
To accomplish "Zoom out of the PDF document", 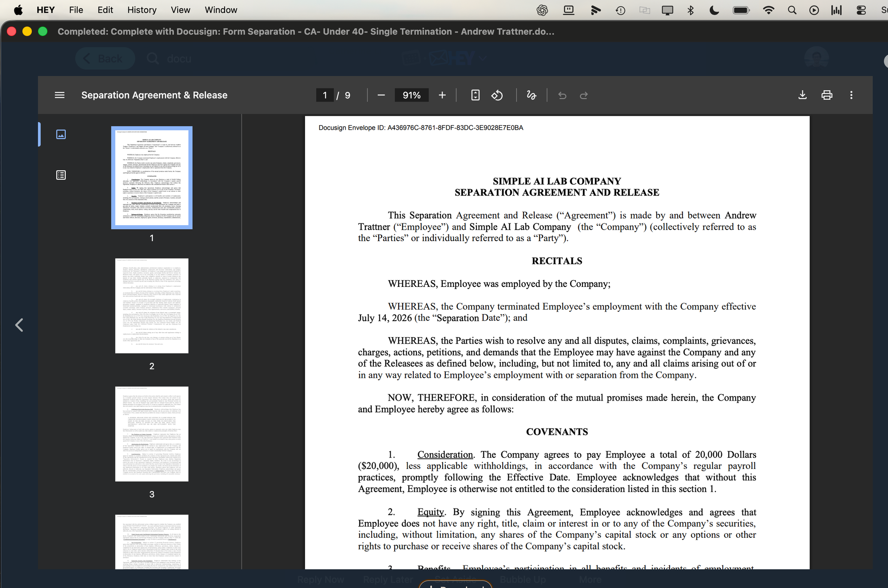I will (x=381, y=95).
